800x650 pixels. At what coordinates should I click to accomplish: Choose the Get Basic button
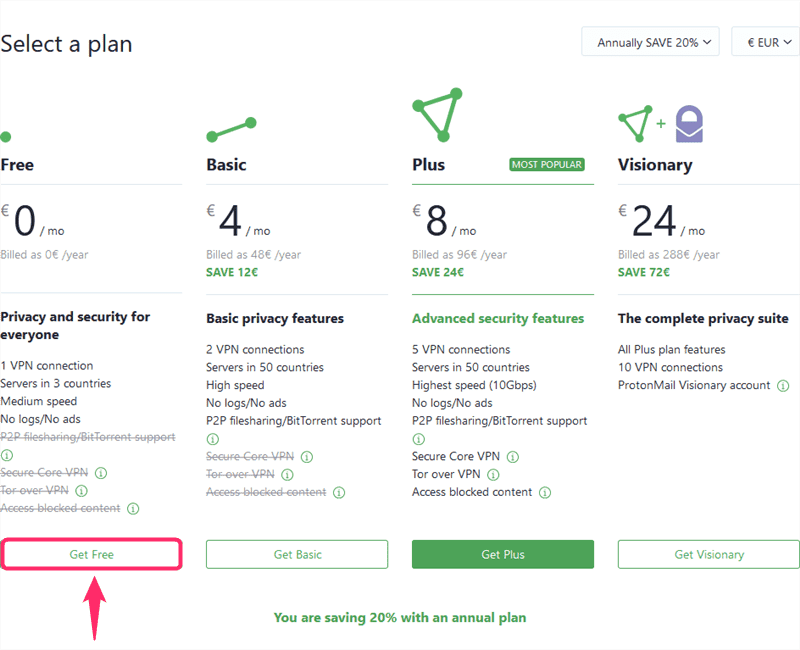[x=297, y=554]
